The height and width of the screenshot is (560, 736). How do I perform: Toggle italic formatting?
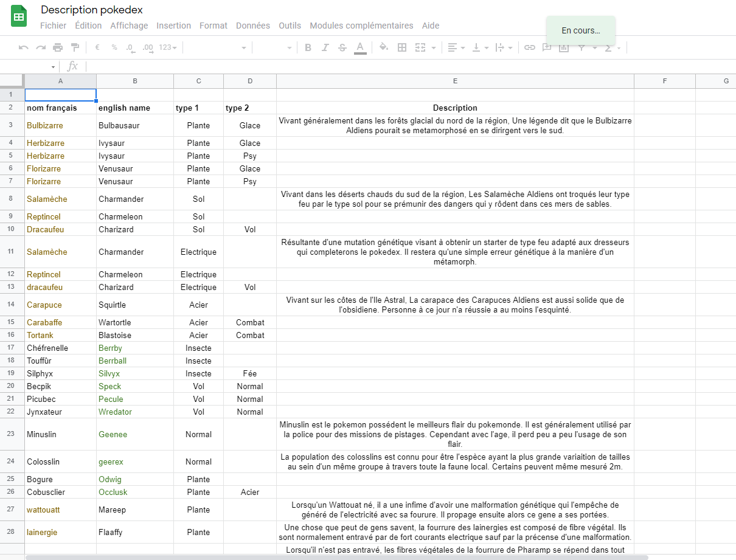[x=325, y=47]
